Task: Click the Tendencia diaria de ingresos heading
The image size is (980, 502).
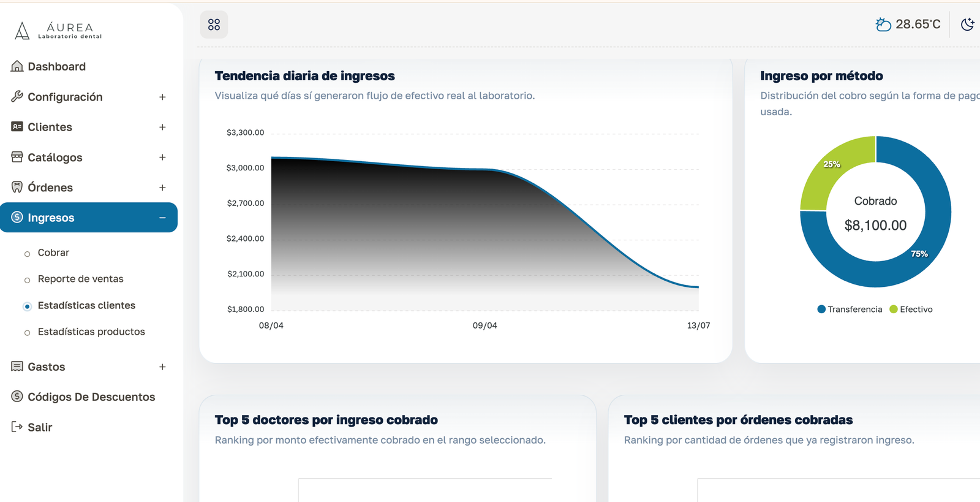Action: pos(305,76)
